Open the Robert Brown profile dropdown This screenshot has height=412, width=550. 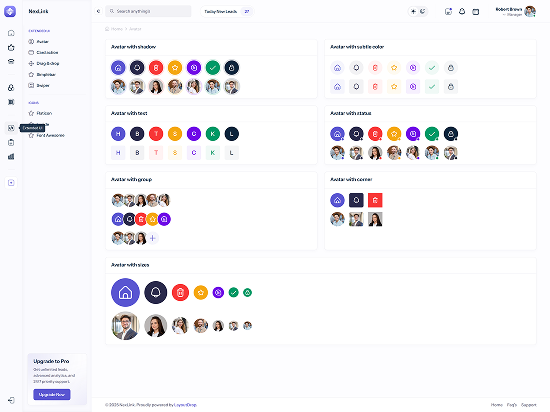tap(516, 12)
